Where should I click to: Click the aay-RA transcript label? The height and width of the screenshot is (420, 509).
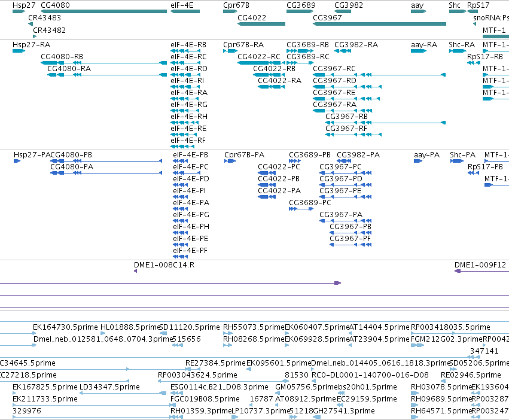(424, 44)
